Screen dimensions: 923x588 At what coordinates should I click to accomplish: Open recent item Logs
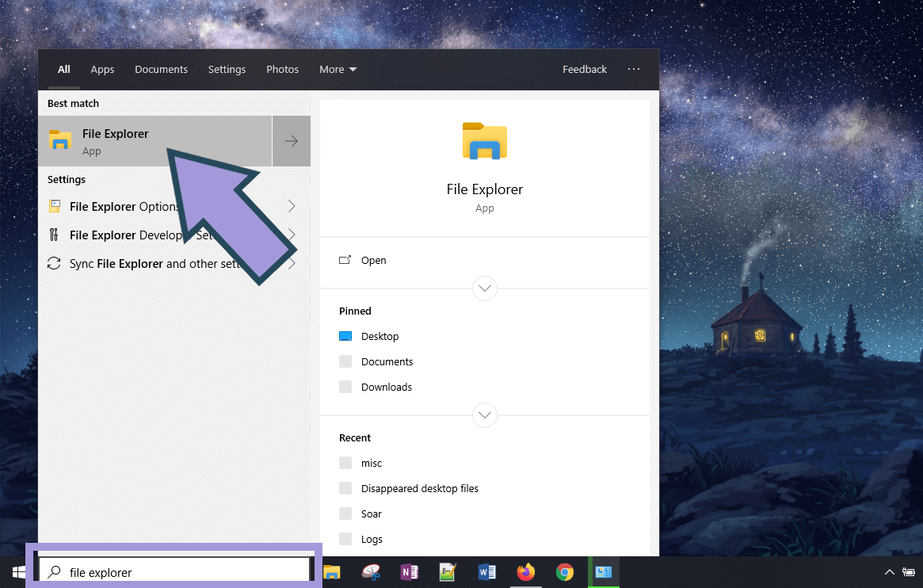coord(372,539)
